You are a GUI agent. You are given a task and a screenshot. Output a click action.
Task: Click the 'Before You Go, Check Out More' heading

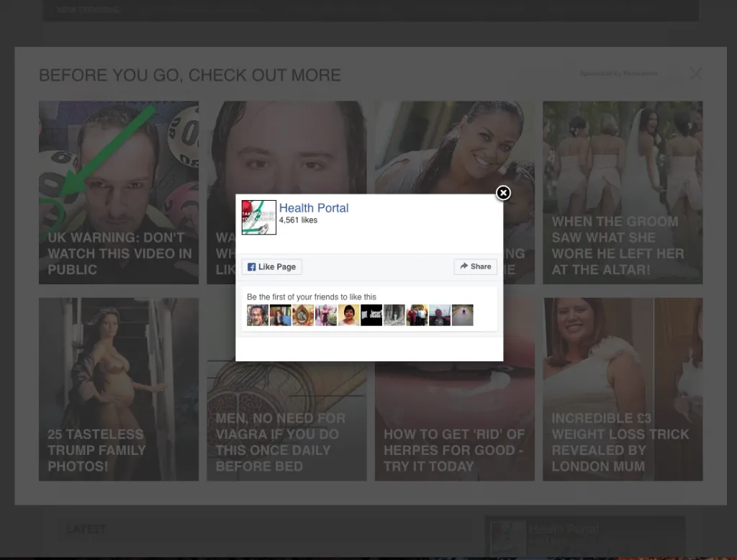coord(190,76)
